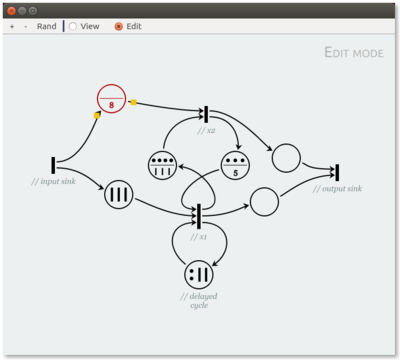Select the red place labeled 8
Viewport: 400px width, 360px height.
point(111,99)
